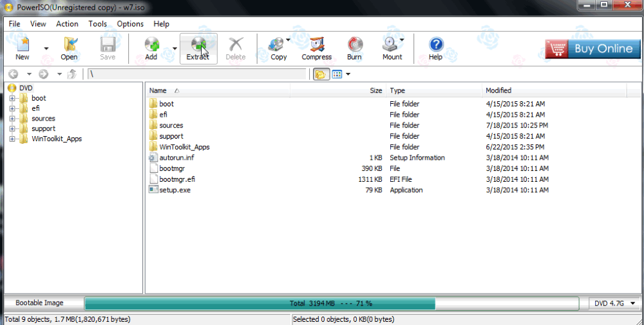Click the path address field
Image resolution: width=644 pixels, height=325 pixels.
tap(197, 74)
